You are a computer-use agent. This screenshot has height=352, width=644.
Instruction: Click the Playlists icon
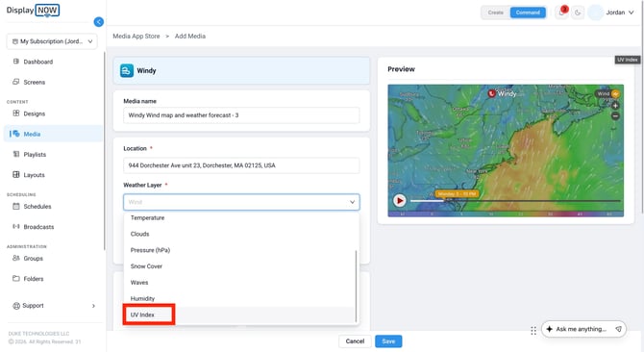[16, 154]
